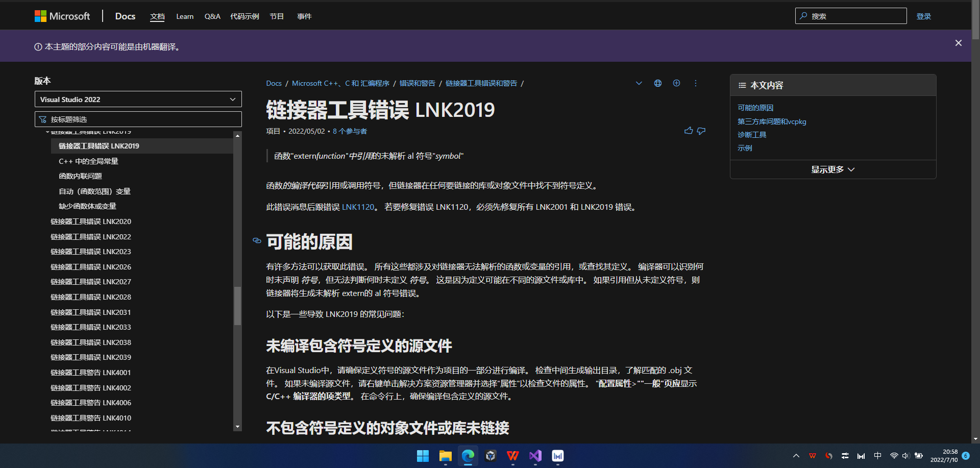The image size is (980, 468).
Task: Open 函数内联问题 in the sidebar
Action: coord(80,176)
